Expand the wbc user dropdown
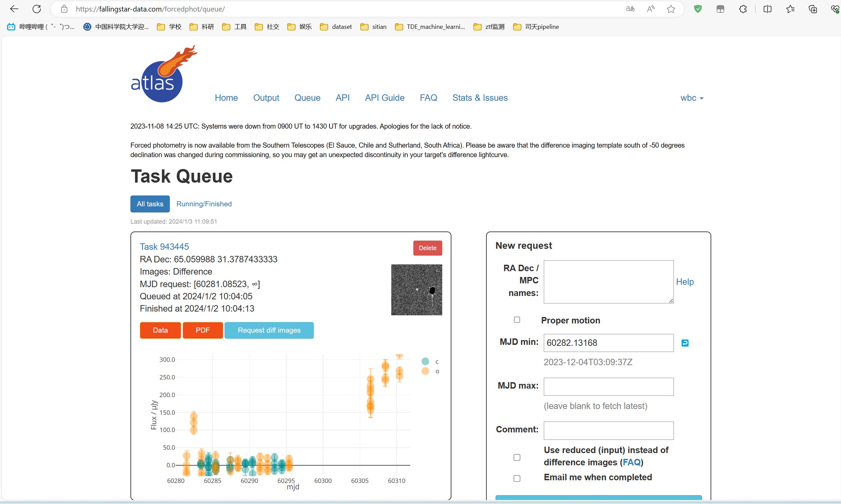 click(x=692, y=98)
